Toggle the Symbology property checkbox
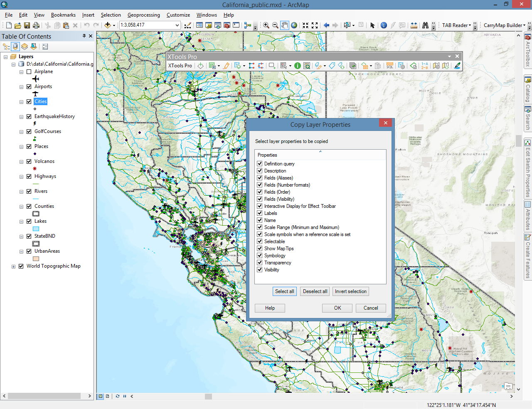The image size is (532, 409). [259, 256]
